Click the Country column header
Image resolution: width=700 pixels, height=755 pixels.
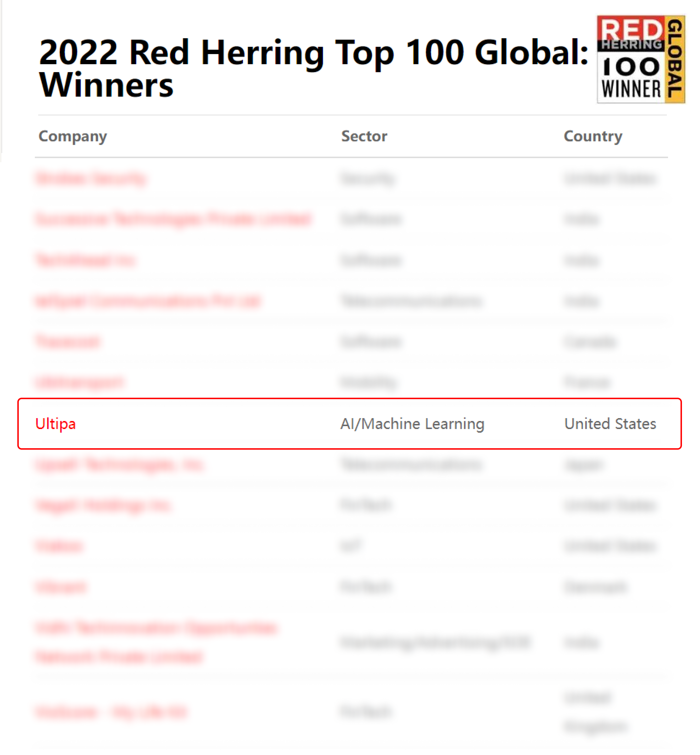593,136
